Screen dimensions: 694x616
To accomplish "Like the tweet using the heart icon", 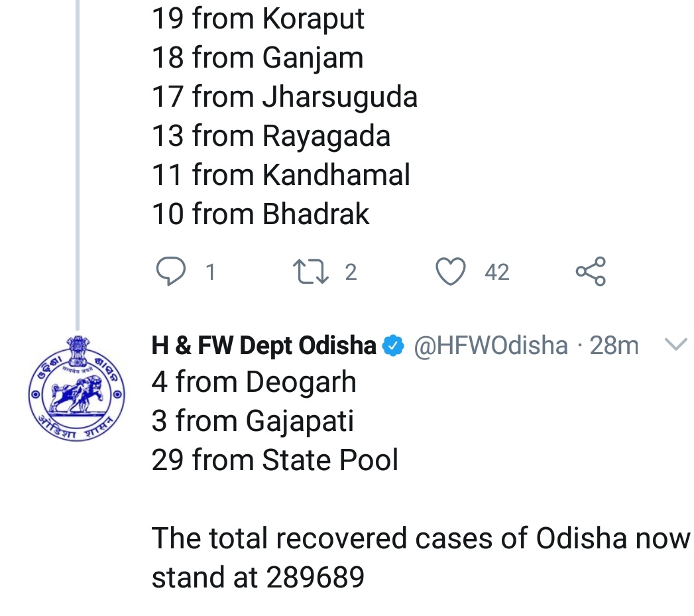I will [451, 272].
